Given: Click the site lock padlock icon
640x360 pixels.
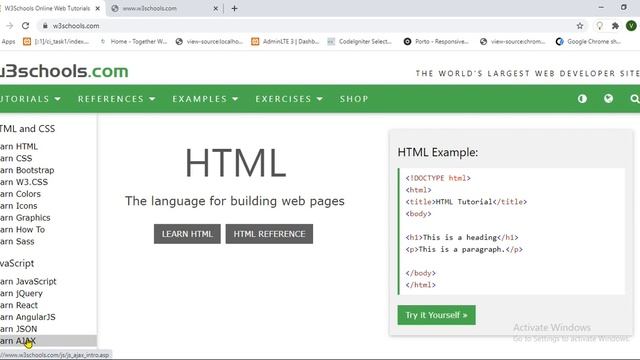Looking at the screenshot, I should [x=45, y=26].
